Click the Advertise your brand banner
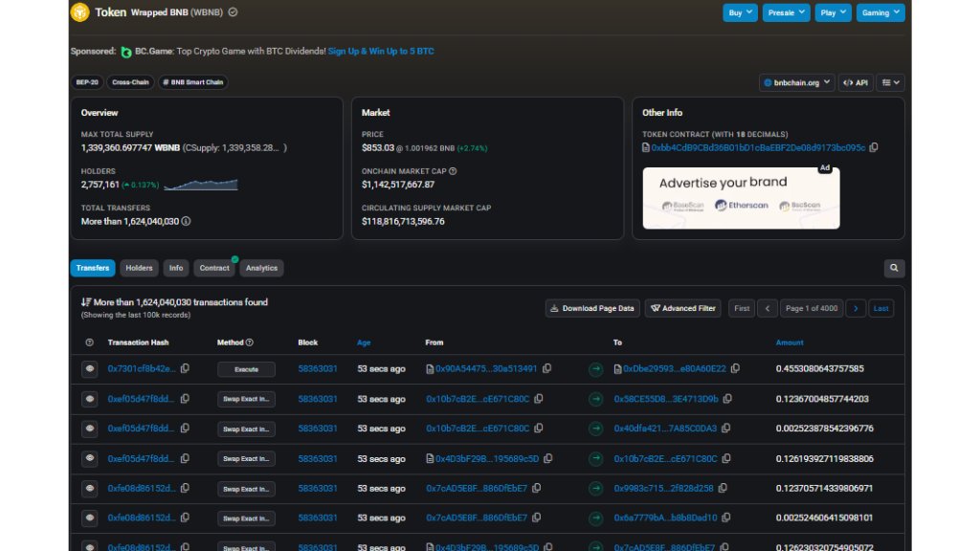 pyautogui.click(x=742, y=198)
